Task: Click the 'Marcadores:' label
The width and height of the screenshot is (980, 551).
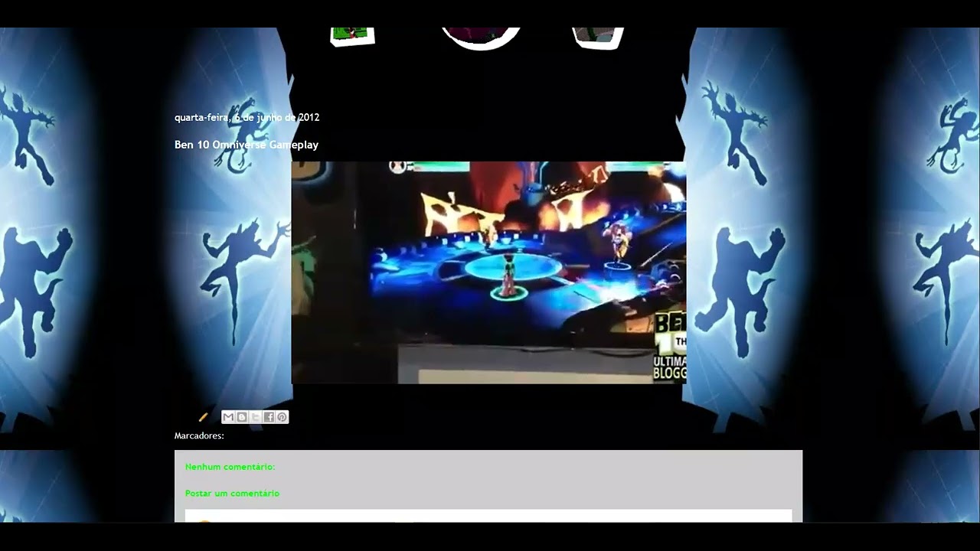Action: (199, 435)
